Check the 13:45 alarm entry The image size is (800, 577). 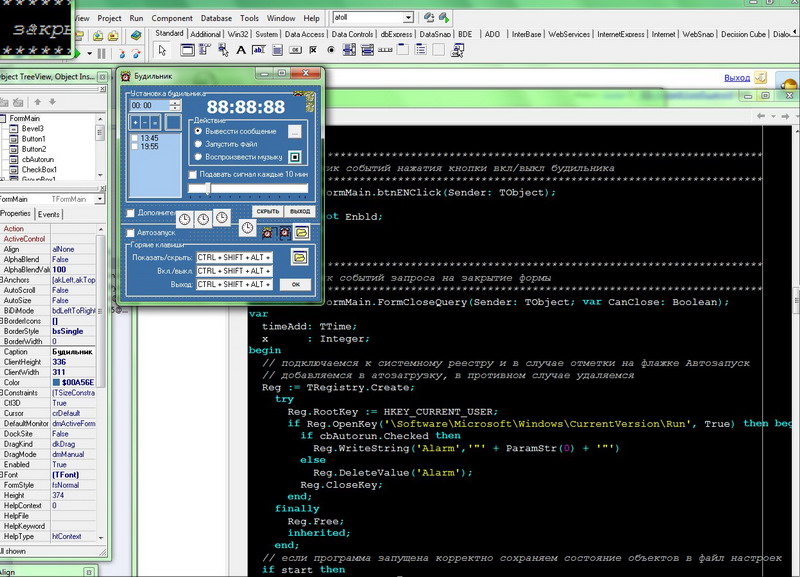tap(135, 138)
